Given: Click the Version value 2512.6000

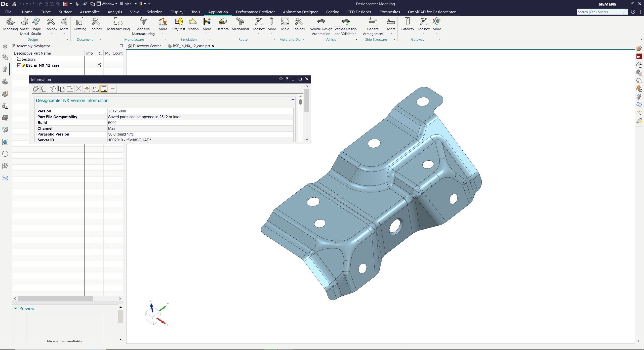Looking at the screenshot, I should pos(117,111).
